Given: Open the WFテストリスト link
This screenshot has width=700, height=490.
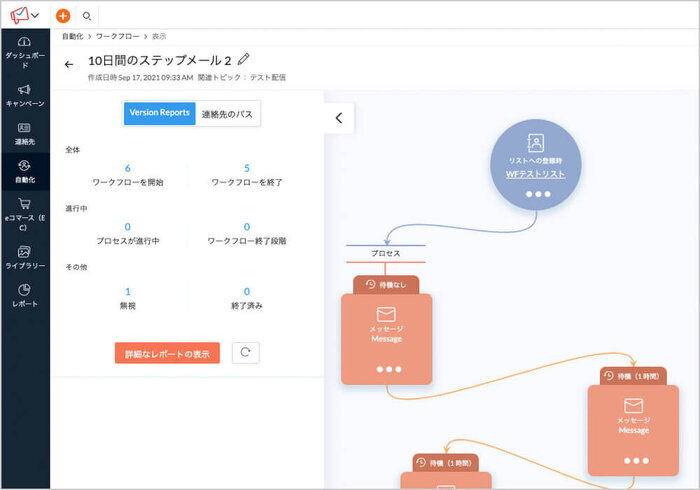Looking at the screenshot, I should 535,174.
